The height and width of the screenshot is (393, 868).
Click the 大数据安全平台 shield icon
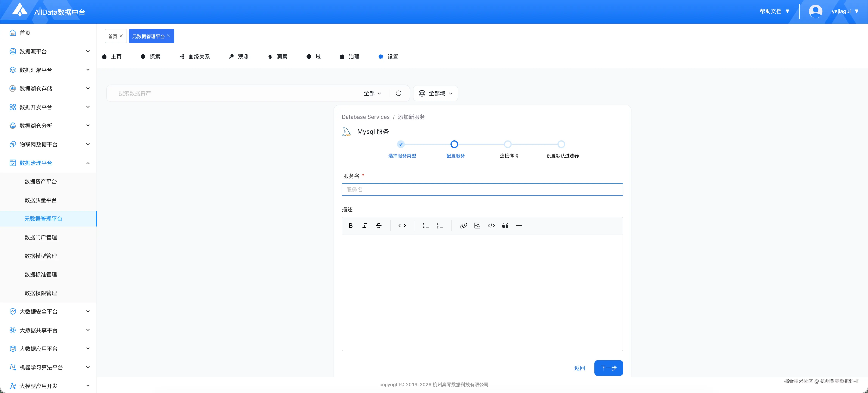(x=13, y=311)
